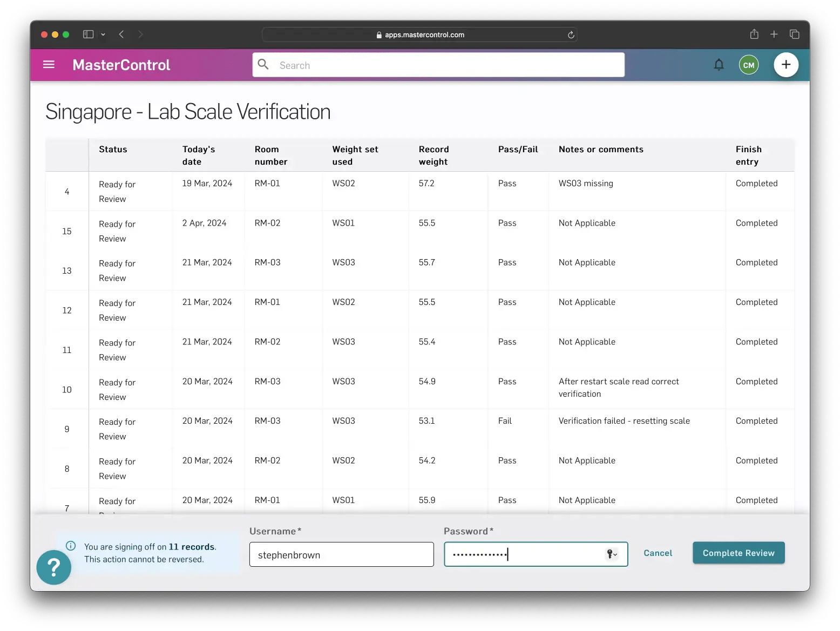Click the Pass/Fail column header

point(518,150)
